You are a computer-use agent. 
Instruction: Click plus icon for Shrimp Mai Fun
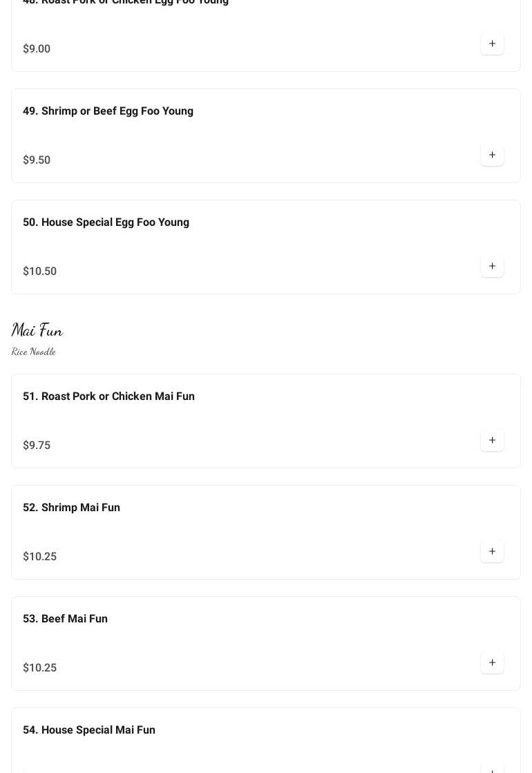coord(492,552)
